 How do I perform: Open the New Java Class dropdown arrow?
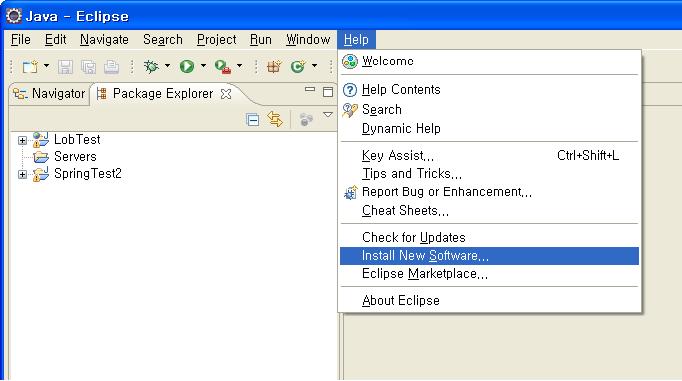pos(314,66)
